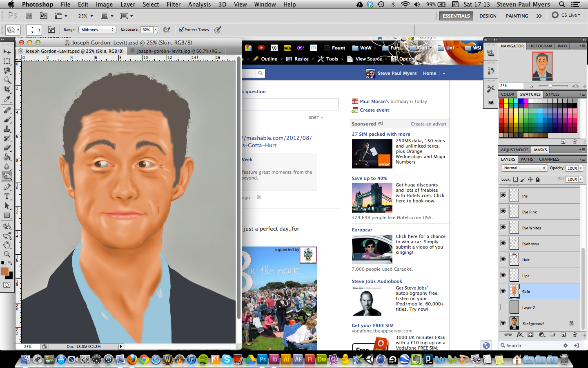Open the Analysis menu

[x=200, y=4]
